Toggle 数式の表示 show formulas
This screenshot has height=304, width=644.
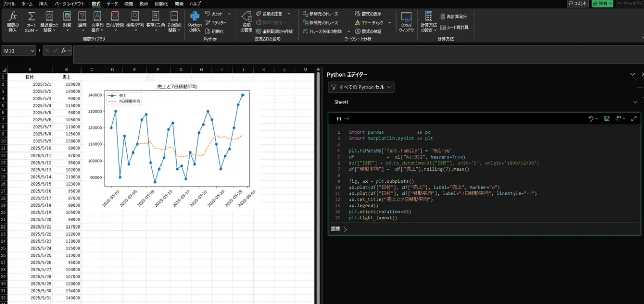(x=368, y=14)
